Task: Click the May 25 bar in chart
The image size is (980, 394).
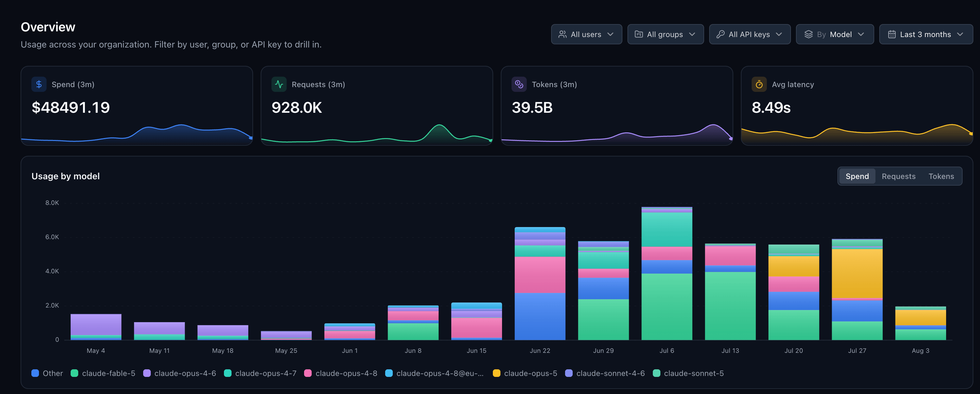Action: click(x=286, y=335)
